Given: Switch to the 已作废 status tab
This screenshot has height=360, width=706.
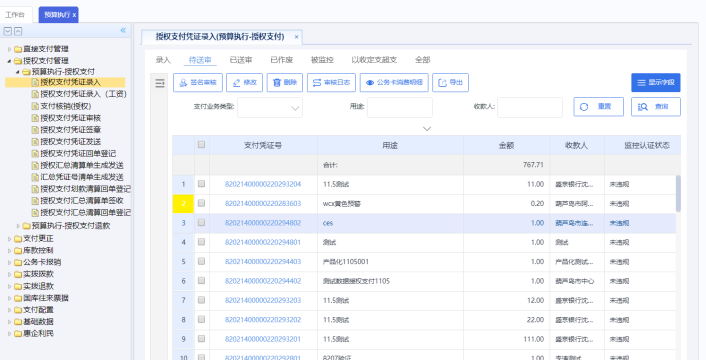Looking at the screenshot, I should 282,60.
